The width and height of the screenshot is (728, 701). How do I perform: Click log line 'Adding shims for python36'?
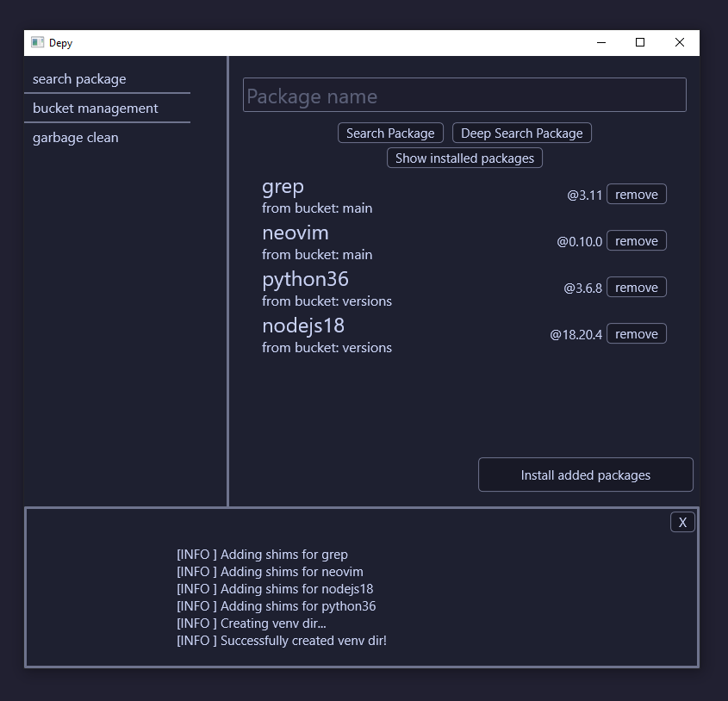[277, 606]
